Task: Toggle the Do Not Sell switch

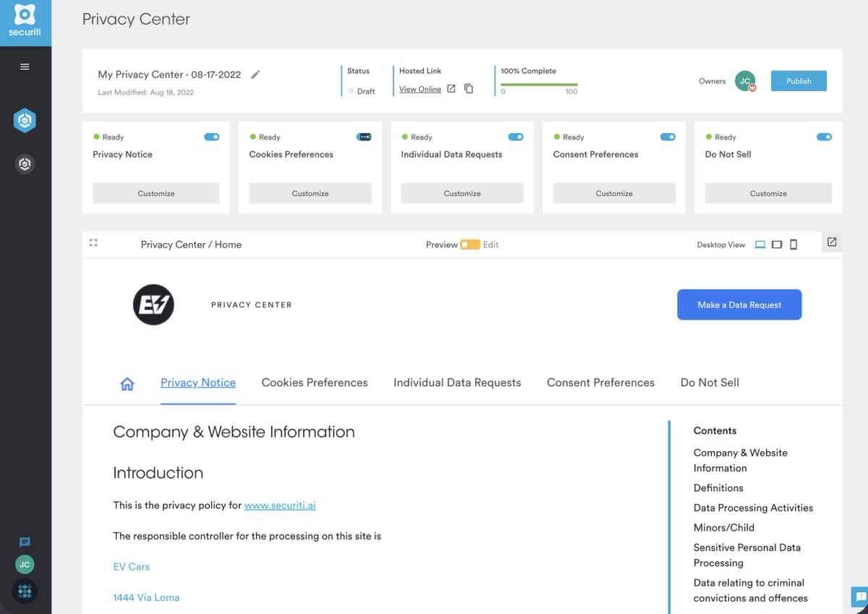Action: point(824,137)
